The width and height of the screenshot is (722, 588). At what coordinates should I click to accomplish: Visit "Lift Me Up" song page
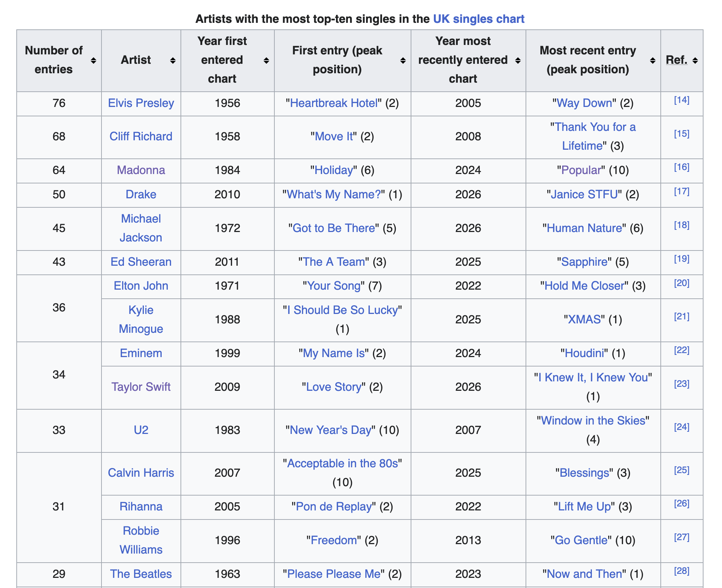(x=584, y=507)
